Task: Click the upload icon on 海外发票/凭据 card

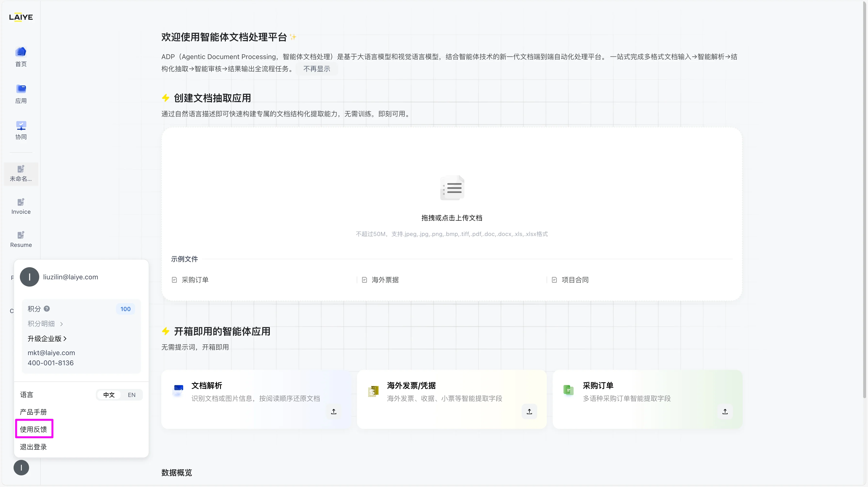Action: (529, 411)
